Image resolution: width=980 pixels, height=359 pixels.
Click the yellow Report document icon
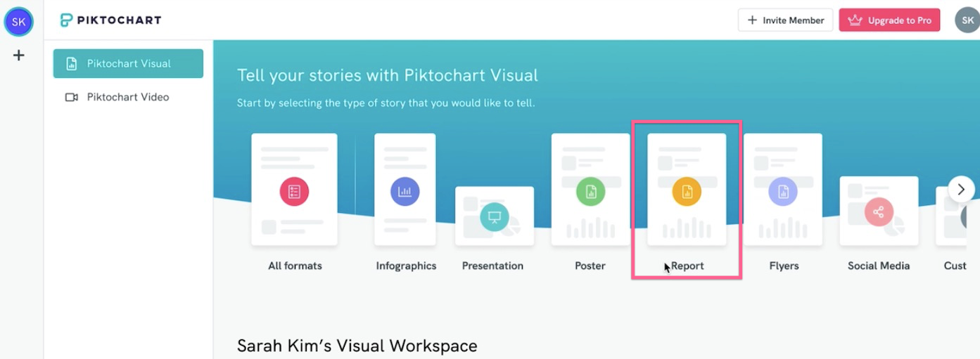687,191
